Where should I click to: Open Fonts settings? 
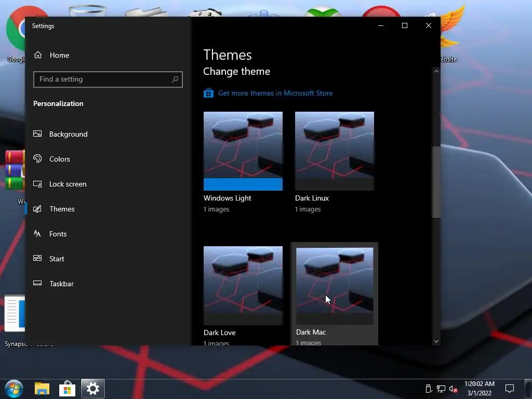(x=58, y=234)
